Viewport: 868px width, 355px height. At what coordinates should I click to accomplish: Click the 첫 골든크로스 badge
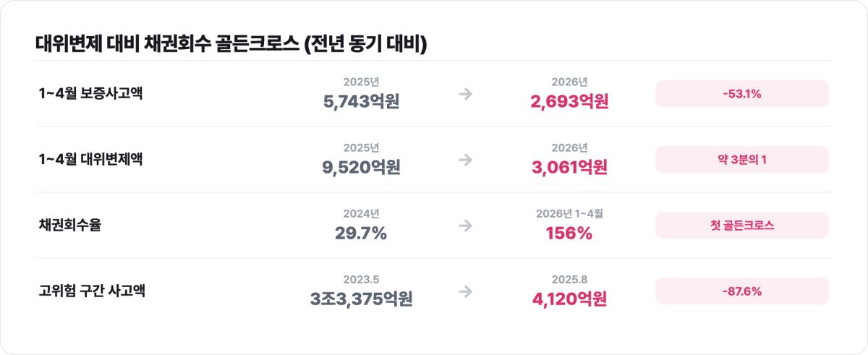(x=742, y=226)
